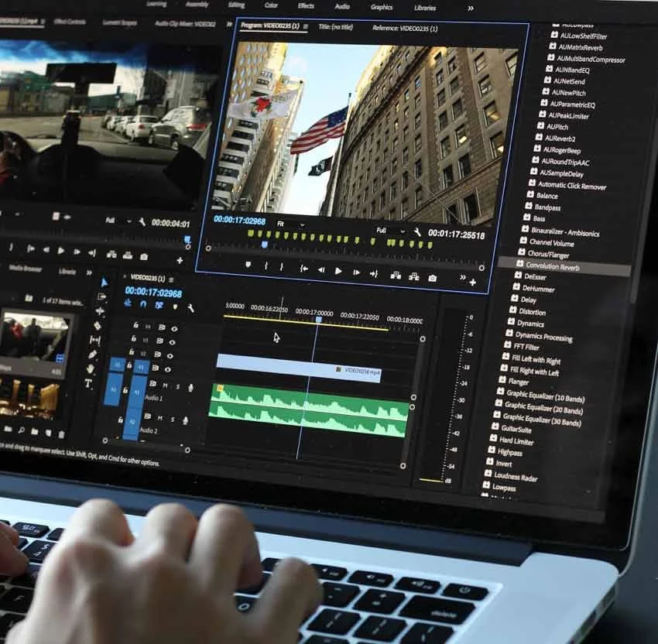The image size is (658, 644).
Task: Open Program monitor wrench settings
Action: (417, 231)
